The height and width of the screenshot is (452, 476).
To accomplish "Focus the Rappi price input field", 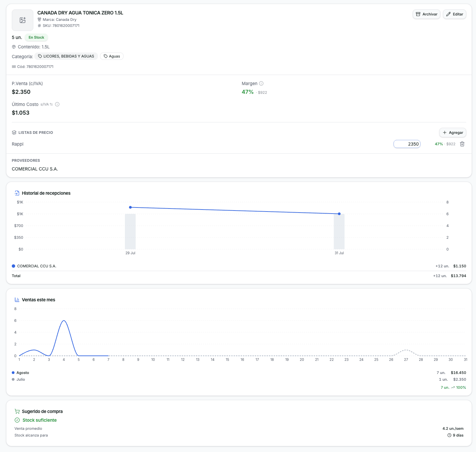I will 407,144.
